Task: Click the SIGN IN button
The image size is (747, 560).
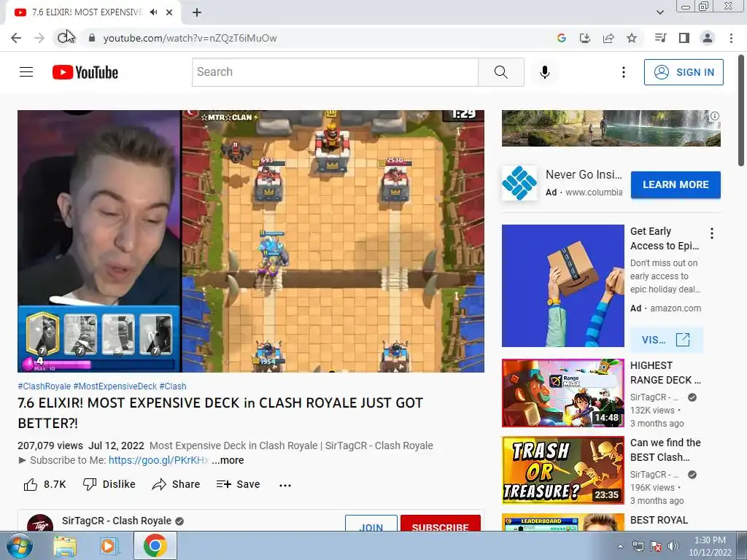Action: point(684,72)
